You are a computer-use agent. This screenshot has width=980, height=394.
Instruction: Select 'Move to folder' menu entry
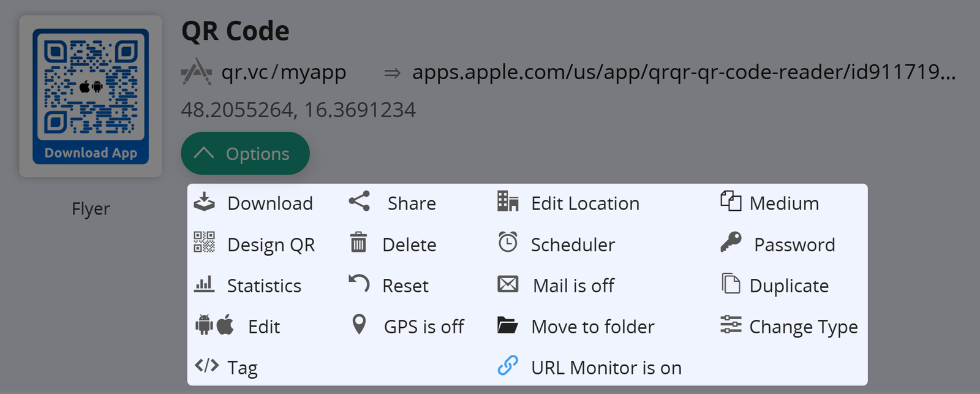592,327
